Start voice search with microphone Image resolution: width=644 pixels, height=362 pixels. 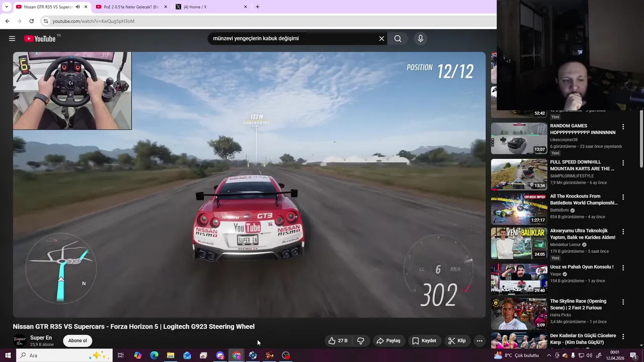421,39
